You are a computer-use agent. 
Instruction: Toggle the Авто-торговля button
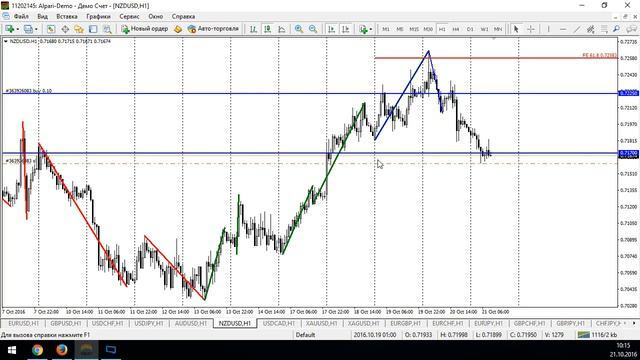213,29
